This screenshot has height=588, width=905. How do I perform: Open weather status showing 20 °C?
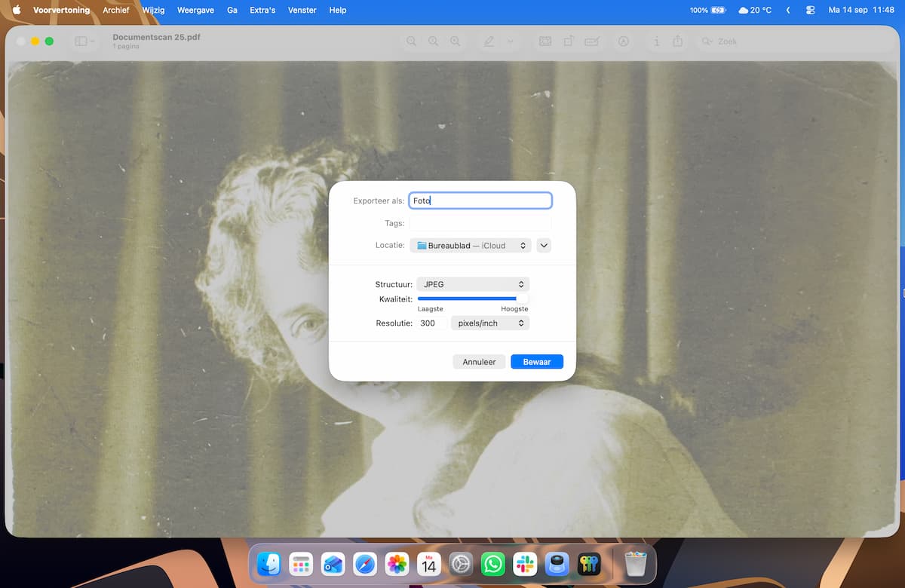point(755,11)
